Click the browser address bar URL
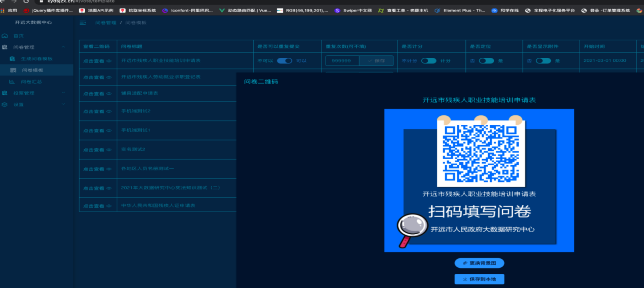 [x=81, y=2]
